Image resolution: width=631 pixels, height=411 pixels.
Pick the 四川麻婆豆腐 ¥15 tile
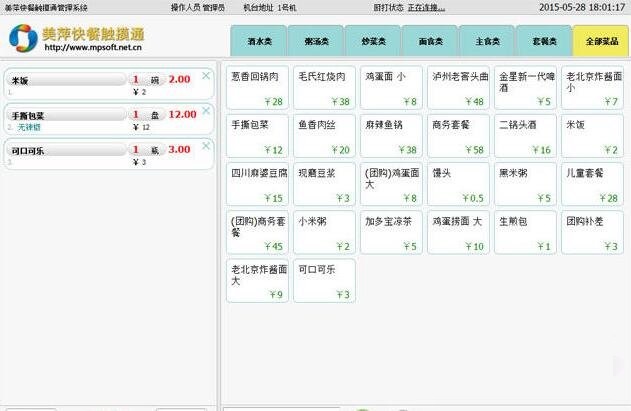pyautogui.click(x=258, y=184)
